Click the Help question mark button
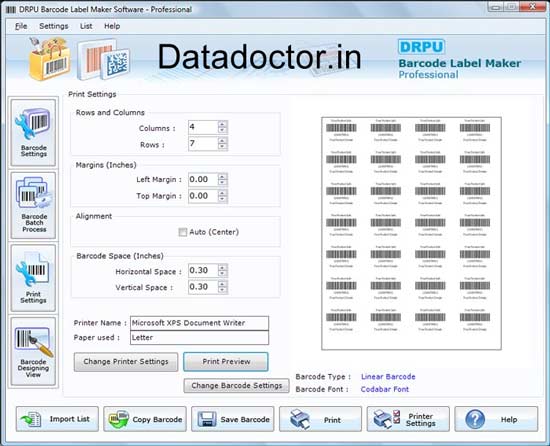This screenshot has width=550, height=446. [496, 419]
